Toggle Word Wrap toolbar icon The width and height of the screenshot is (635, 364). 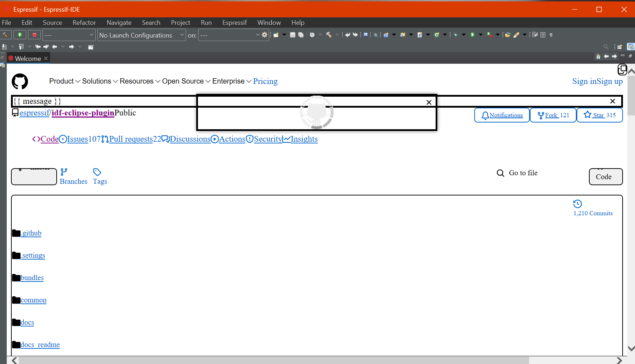pos(535,35)
